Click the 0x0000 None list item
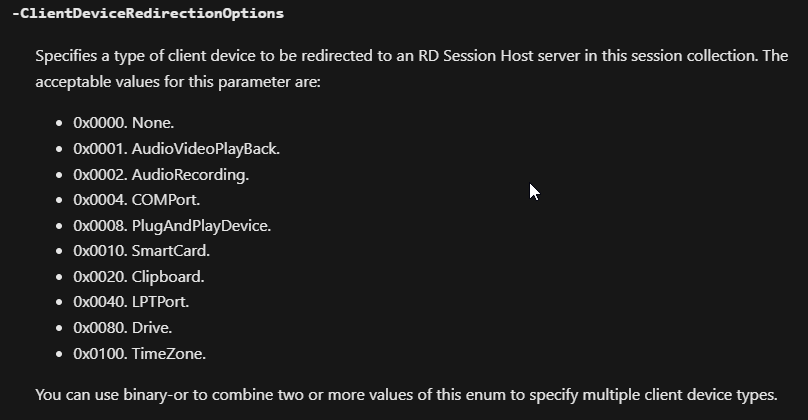The image size is (808, 420). click(124, 123)
